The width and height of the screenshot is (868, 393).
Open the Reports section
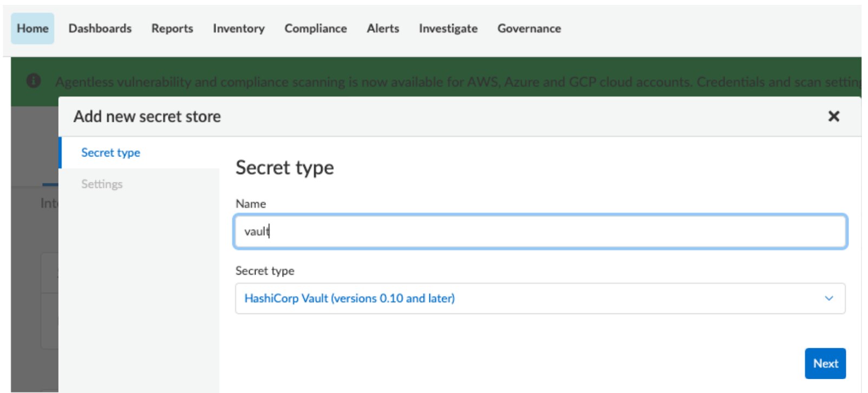pyautogui.click(x=172, y=29)
